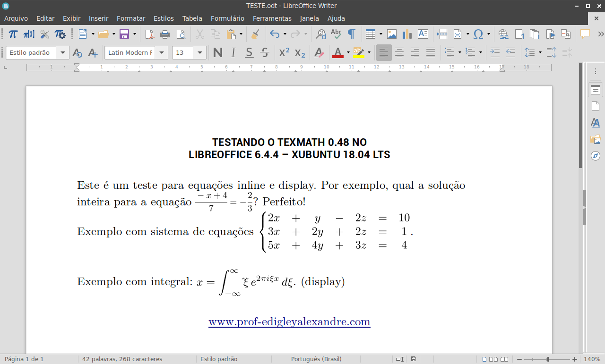Open save options dropdown arrow

point(135,34)
